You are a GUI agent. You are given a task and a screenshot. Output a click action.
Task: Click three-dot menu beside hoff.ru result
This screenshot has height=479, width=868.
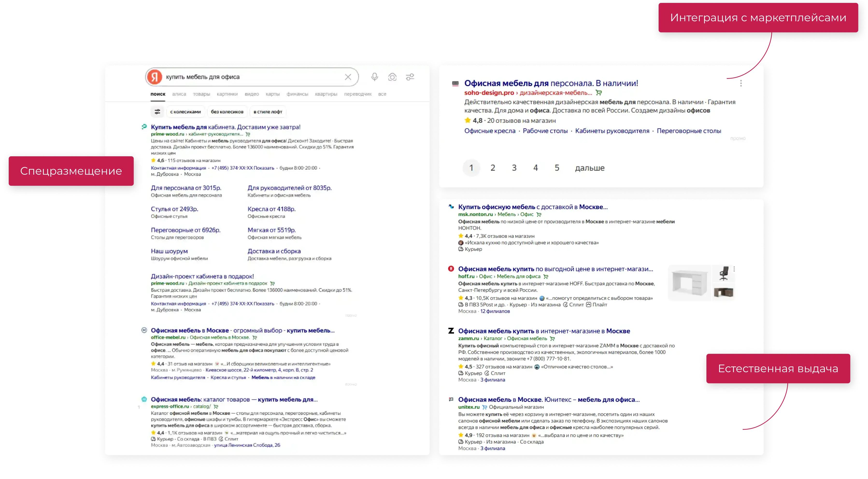click(x=734, y=269)
